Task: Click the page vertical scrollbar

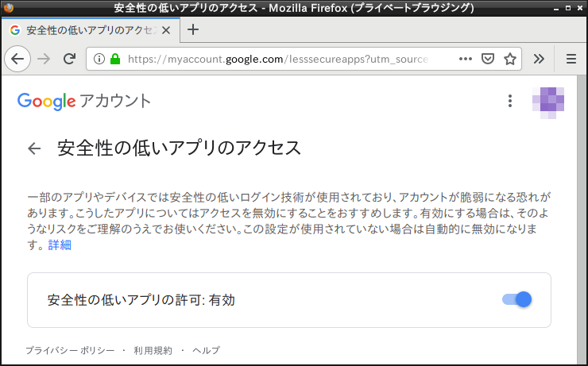Action: (x=582, y=220)
